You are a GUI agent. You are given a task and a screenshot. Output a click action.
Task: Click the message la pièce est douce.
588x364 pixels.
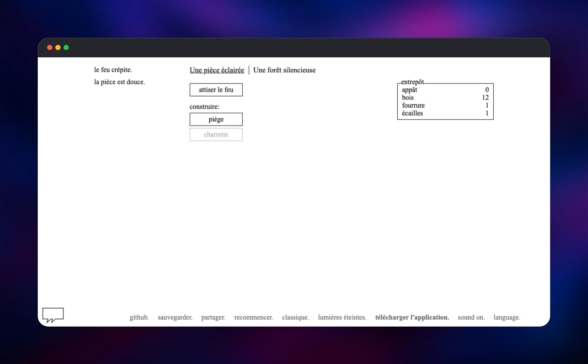pos(119,82)
